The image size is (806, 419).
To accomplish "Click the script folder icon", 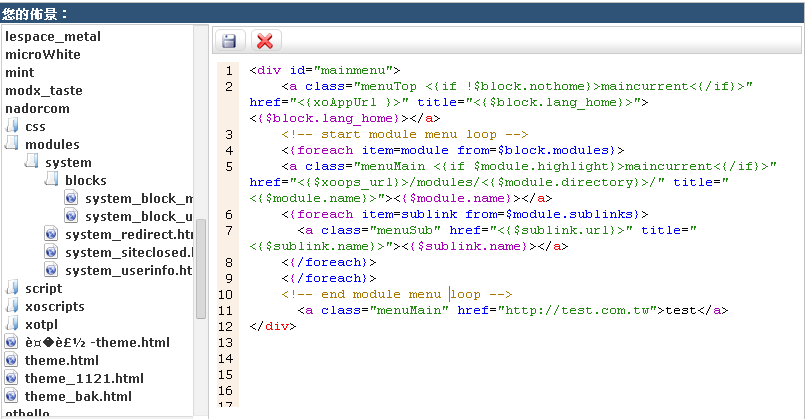I will 12,289.
